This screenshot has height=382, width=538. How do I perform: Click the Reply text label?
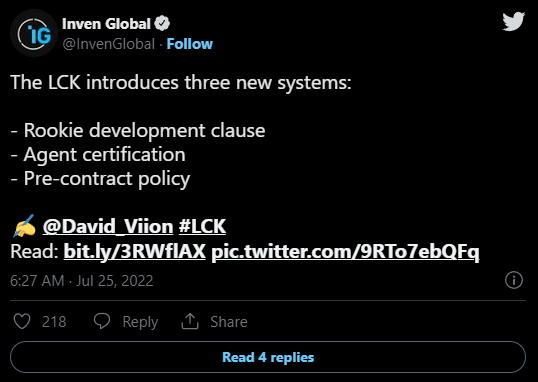click(x=140, y=322)
